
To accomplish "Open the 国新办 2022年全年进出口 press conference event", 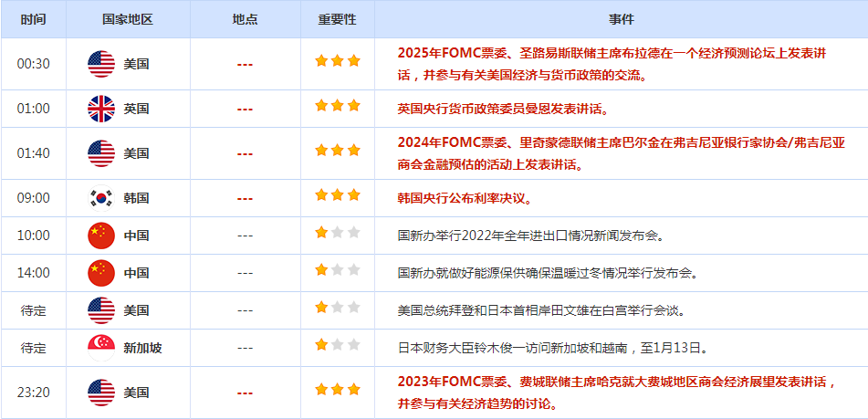I will (x=530, y=236).
